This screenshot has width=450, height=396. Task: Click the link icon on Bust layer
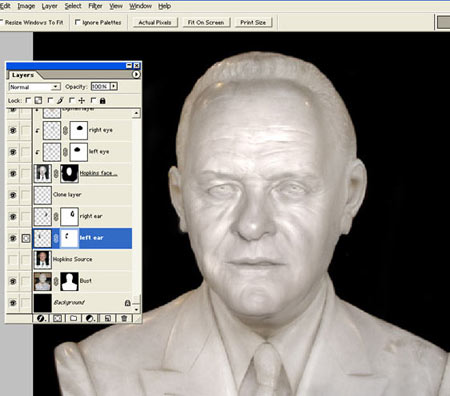56,281
